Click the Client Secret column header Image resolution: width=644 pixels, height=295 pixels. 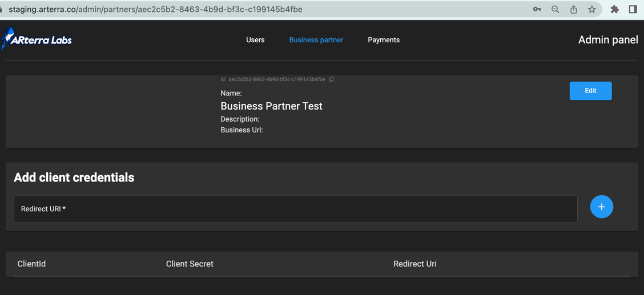(190, 264)
